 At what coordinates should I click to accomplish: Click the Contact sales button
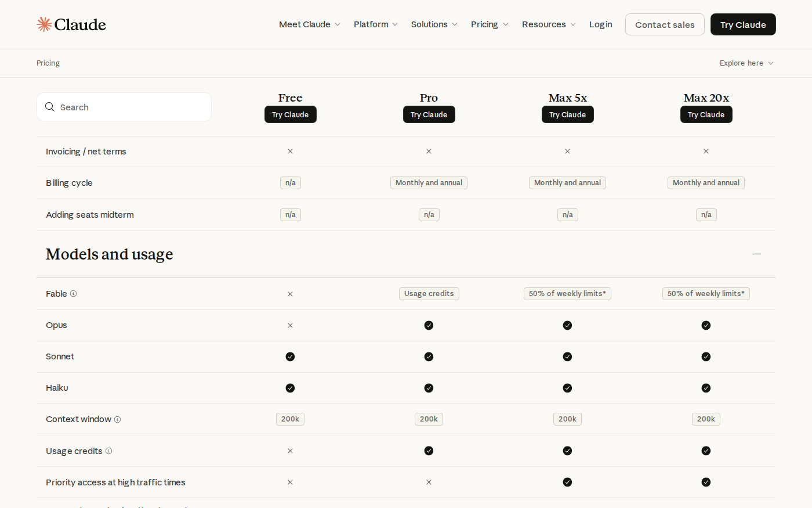[665, 24]
